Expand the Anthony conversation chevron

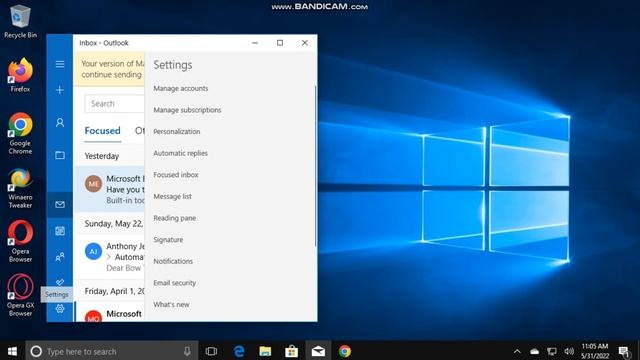(109, 257)
